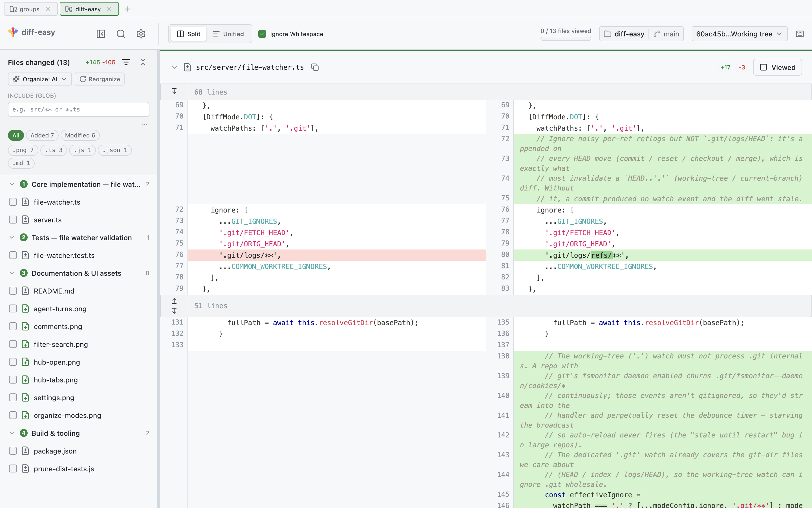Click the three-dots more options below glob field
Screen dimensions: 812x508
pos(145,124)
